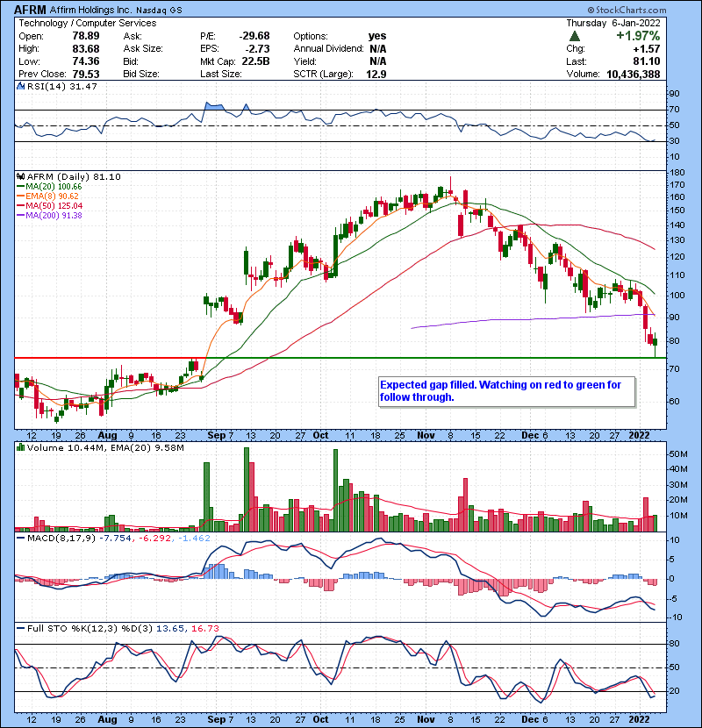
Task: Click the volume bars icon beside Volume 10.44M
Action: (x=20, y=447)
